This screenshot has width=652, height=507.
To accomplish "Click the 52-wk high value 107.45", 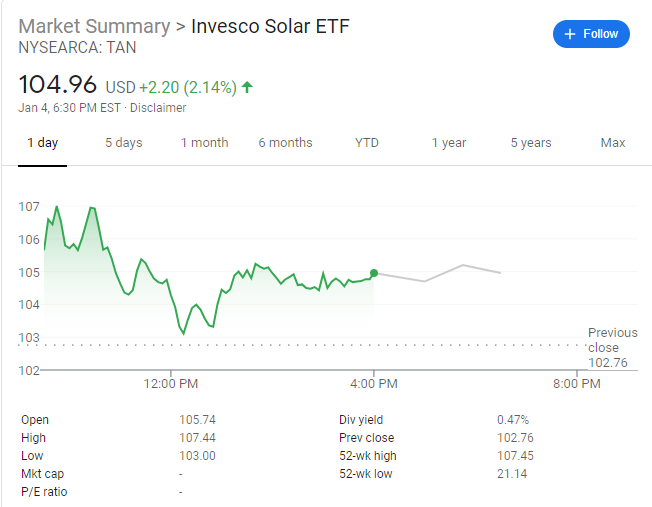I will coord(513,456).
